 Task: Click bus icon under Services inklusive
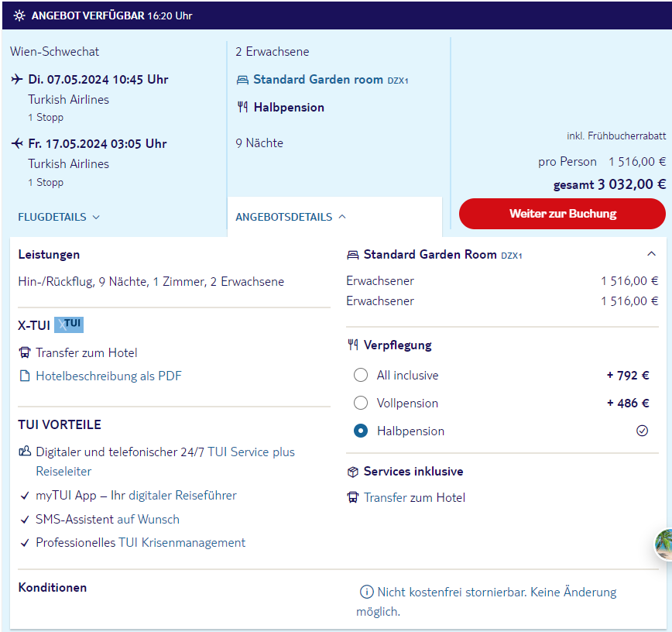point(353,497)
